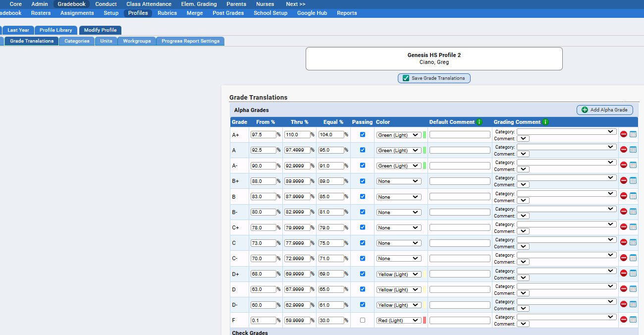Click Save Grade Translations button

pos(434,78)
